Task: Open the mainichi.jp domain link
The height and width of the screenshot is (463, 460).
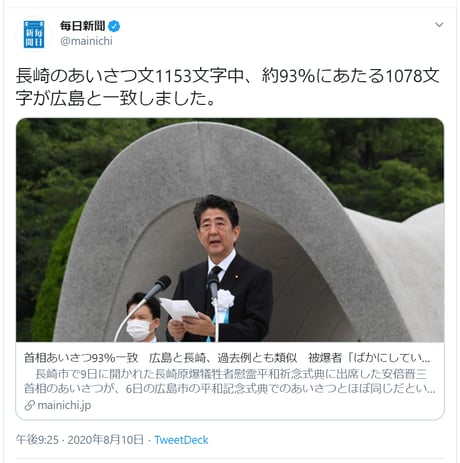Action: (64, 405)
